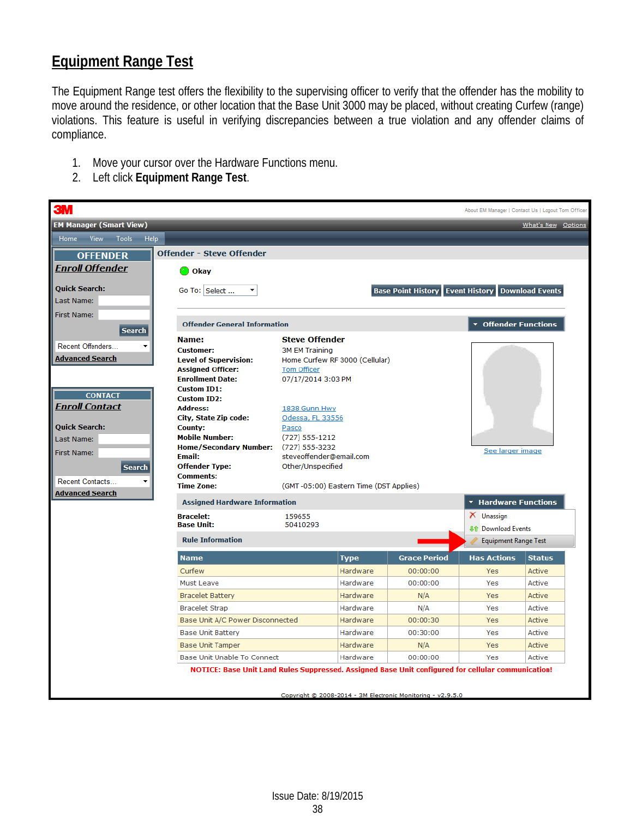Screen dimensions: 636x840
Task: Open the Tom Officer assigned officer link
Action: click(x=301, y=370)
